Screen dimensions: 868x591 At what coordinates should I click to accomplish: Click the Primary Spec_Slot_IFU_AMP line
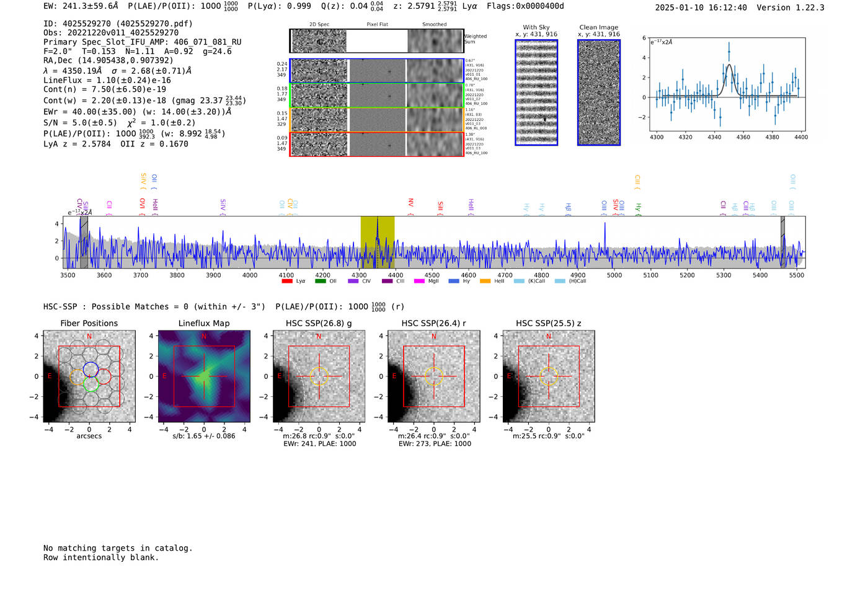pyautogui.click(x=143, y=42)
